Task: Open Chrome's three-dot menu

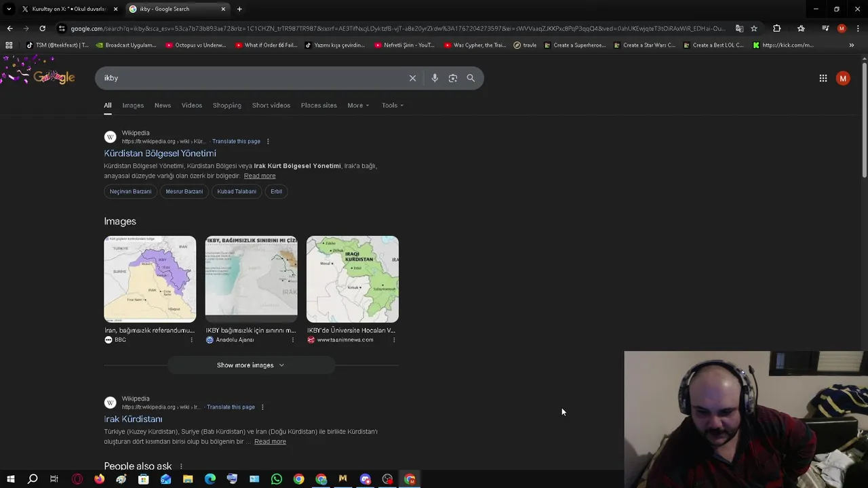Action: pos(858,28)
